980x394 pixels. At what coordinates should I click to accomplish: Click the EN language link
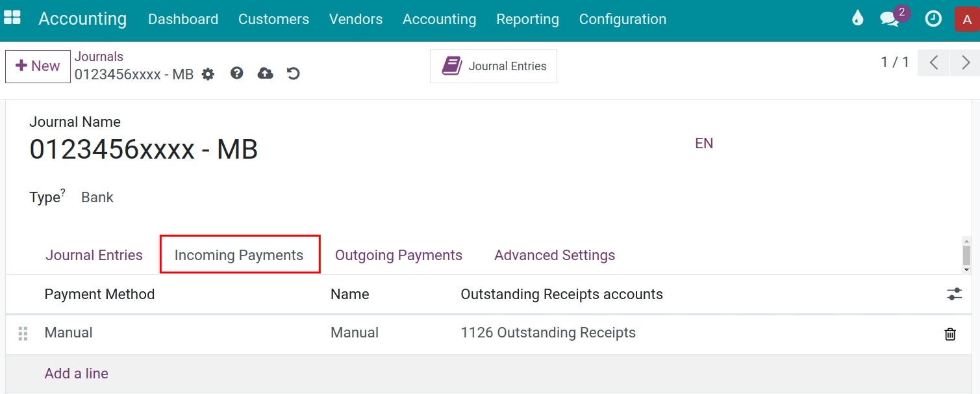pos(704,143)
